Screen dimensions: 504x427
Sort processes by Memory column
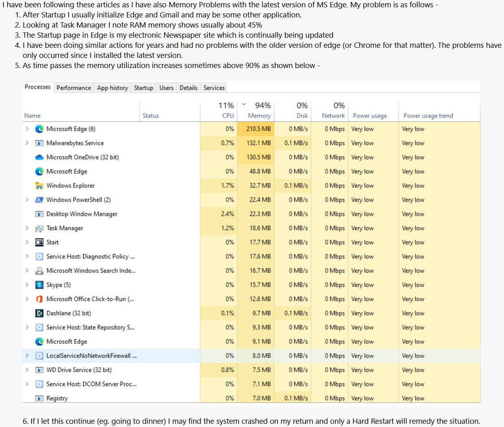point(256,110)
